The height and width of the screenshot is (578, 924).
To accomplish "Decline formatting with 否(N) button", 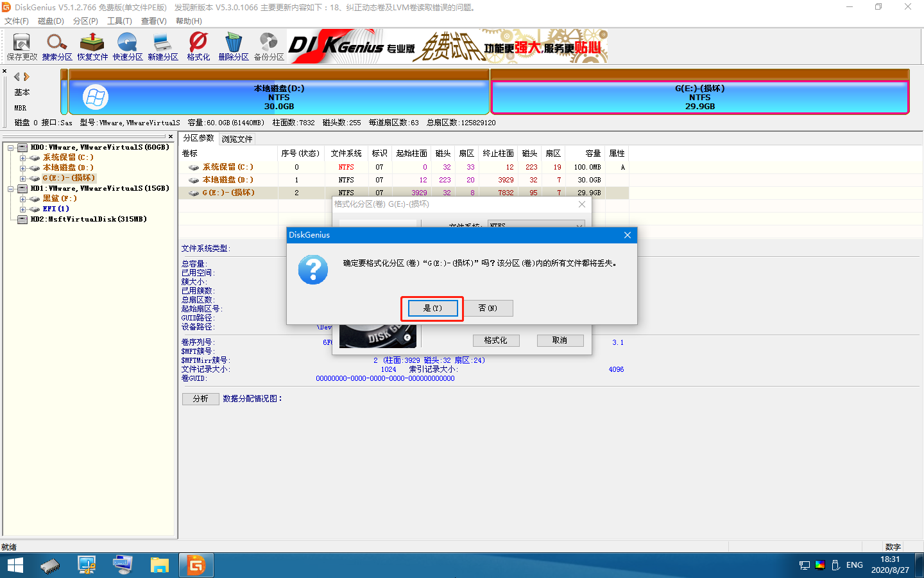I will tap(488, 308).
